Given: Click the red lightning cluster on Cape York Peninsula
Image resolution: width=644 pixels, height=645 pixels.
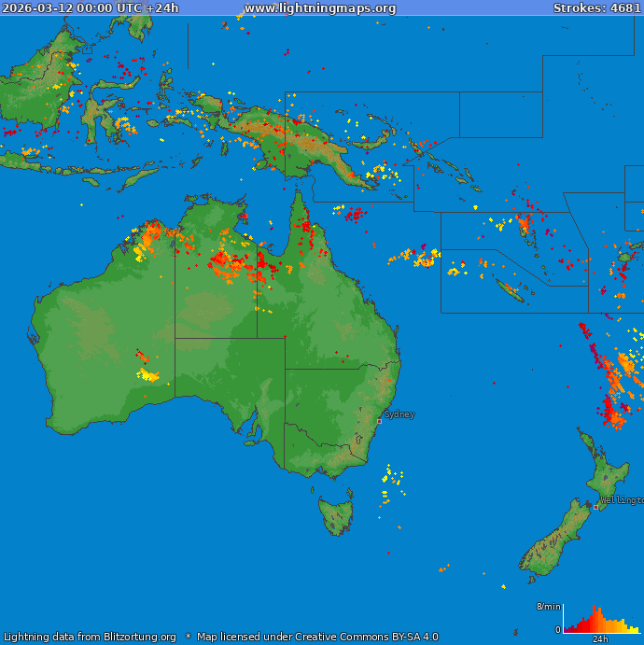Looking at the screenshot, I should tap(305, 224).
